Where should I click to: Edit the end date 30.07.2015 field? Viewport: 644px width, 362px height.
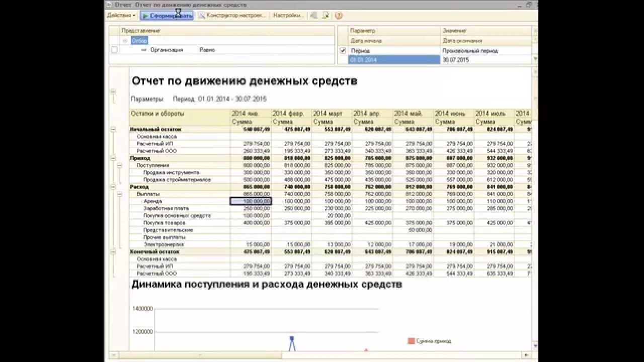(486, 60)
